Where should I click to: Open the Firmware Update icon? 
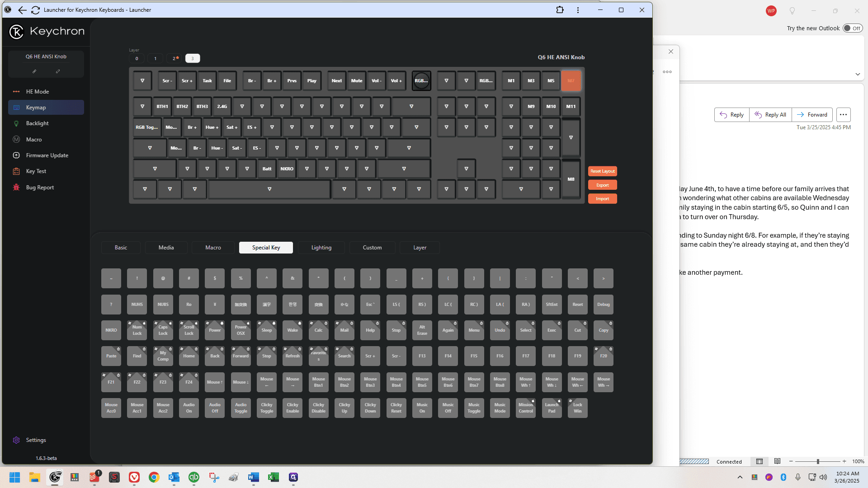(x=16, y=155)
